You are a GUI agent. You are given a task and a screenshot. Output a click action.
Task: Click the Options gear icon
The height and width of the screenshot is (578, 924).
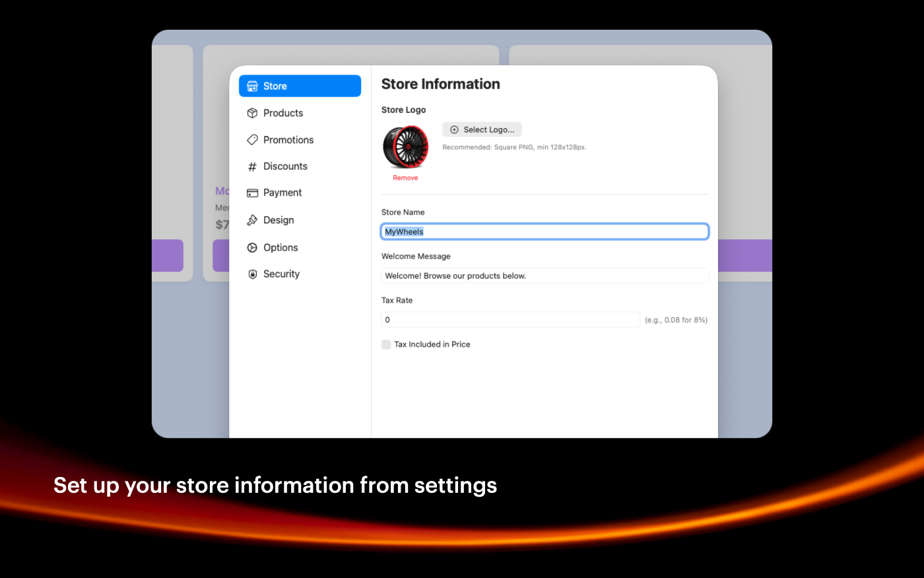point(252,248)
